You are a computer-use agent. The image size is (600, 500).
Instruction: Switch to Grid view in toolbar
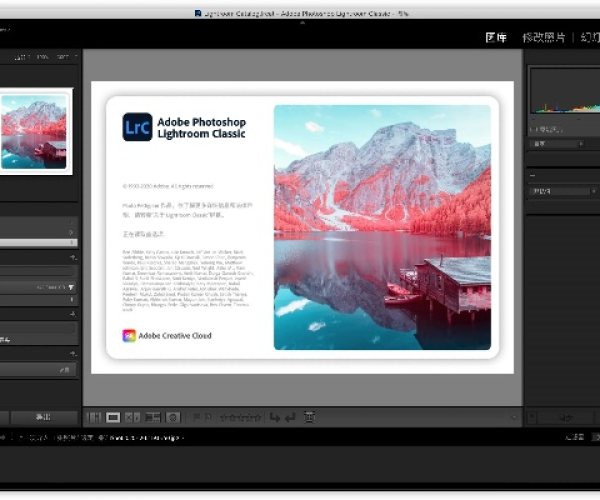(x=94, y=417)
